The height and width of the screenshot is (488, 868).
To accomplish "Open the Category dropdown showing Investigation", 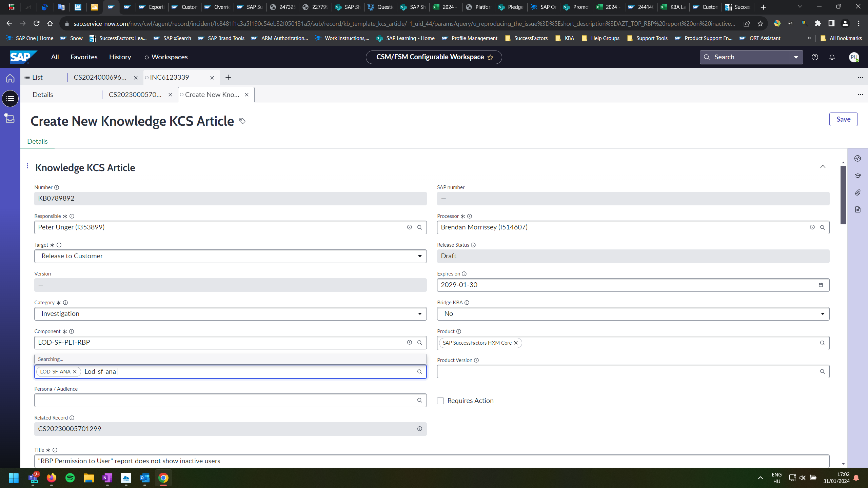I will tap(230, 314).
